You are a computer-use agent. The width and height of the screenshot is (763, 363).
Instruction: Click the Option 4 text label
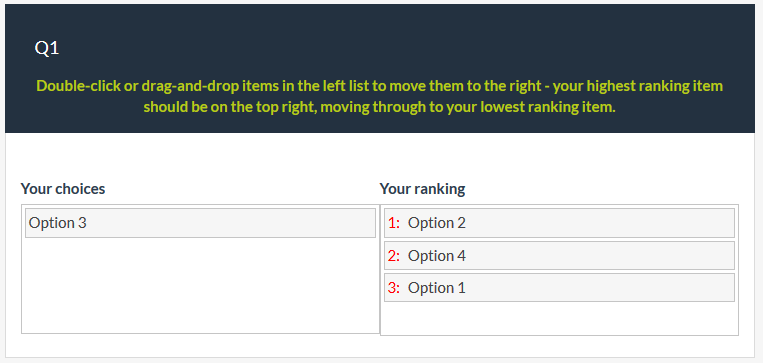point(436,255)
